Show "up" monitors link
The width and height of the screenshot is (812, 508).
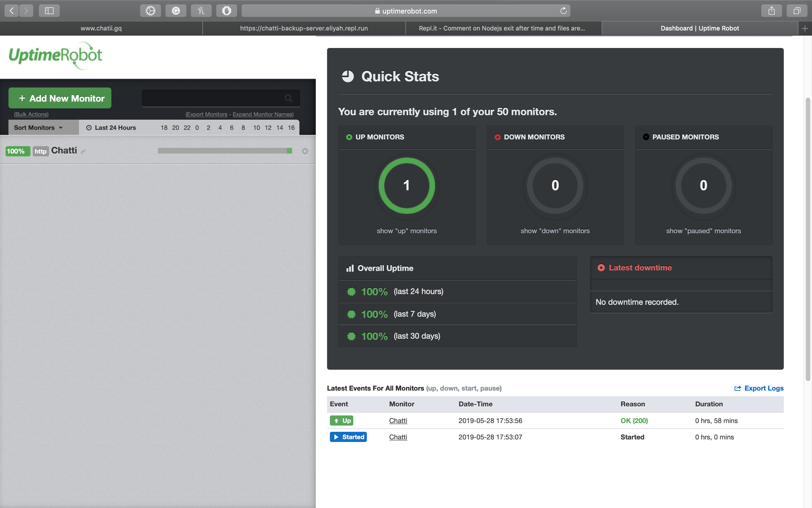click(407, 231)
